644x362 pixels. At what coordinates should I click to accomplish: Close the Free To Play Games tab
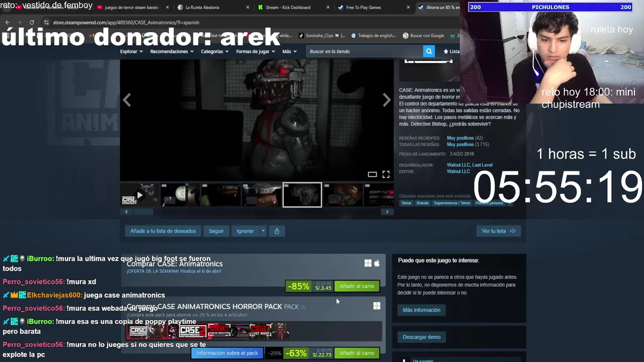[x=408, y=8]
